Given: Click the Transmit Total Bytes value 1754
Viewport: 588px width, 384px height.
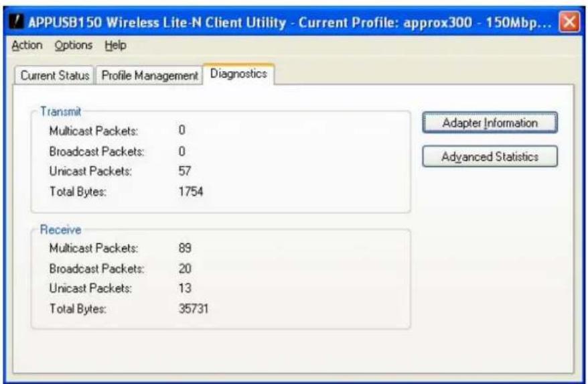Looking at the screenshot, I should tap(191, 192).
